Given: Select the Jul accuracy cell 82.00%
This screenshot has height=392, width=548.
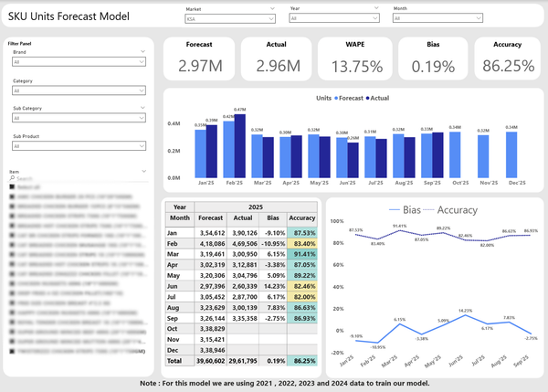Looking at the screenshot, I should (x=302, y=297).
